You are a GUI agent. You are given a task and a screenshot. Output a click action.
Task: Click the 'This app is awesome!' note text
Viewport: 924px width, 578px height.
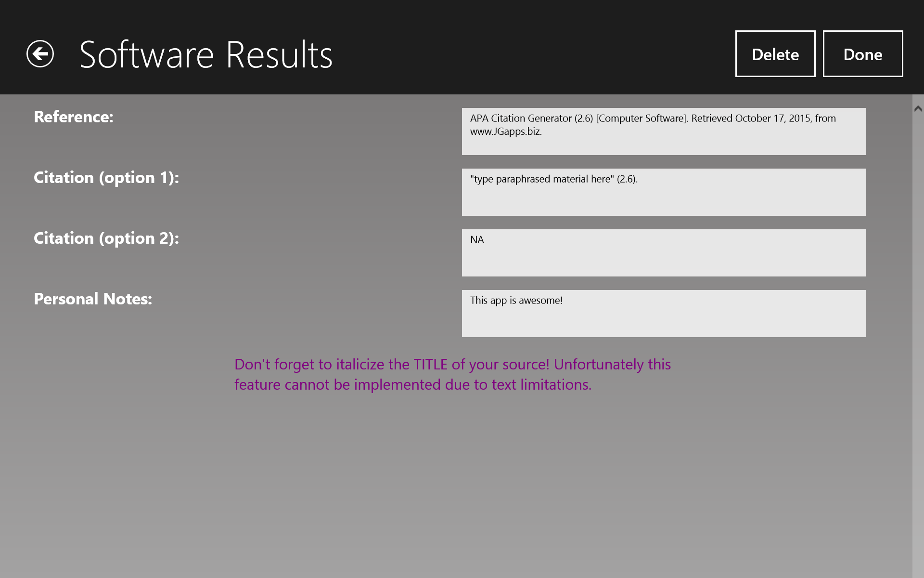click(x=516, y=301)
